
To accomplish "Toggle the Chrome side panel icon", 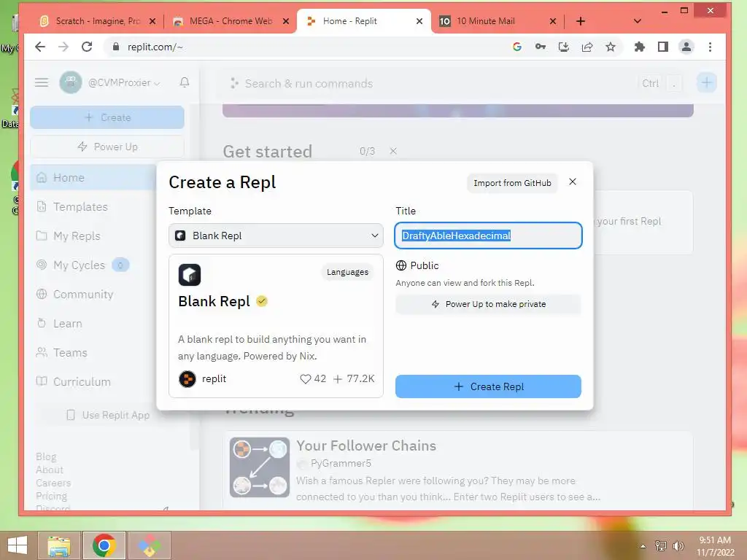I will 662,47.
